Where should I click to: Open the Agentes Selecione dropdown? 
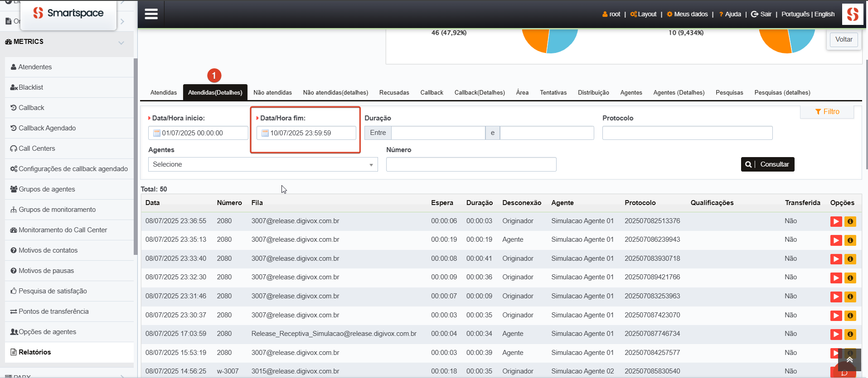coord(263,164)
